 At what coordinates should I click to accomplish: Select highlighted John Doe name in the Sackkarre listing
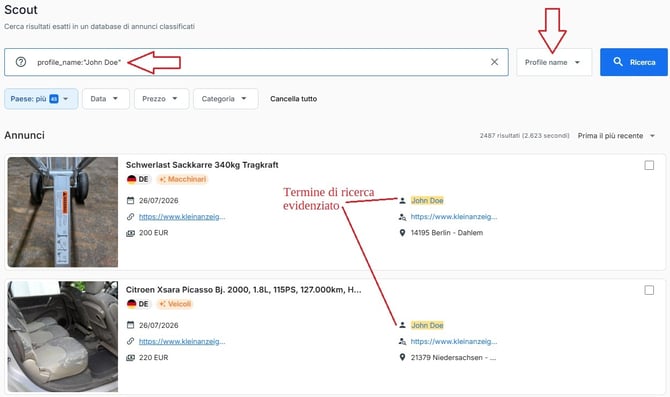(x=427, y=200)
